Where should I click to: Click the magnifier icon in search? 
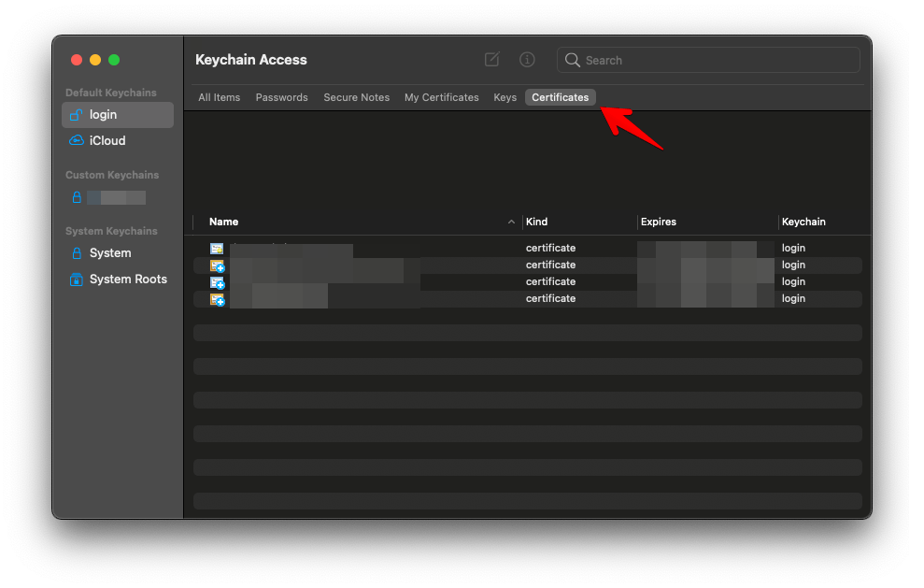(572, 60)
